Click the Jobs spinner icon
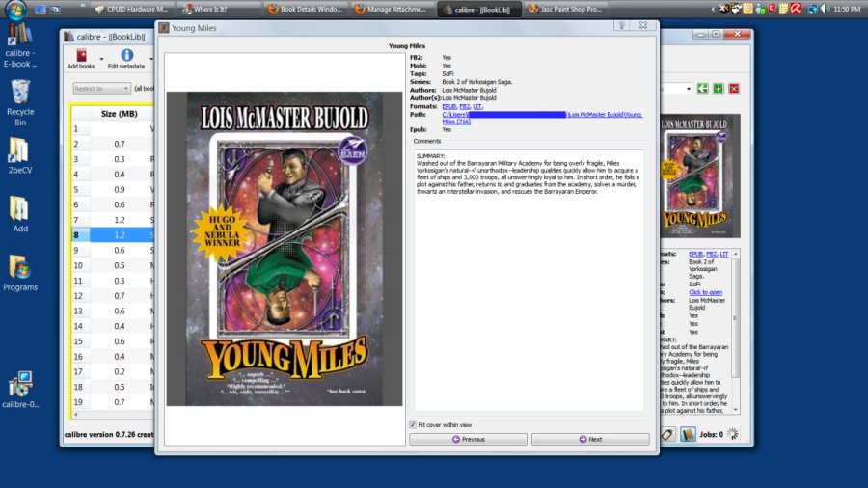The image size is (868, 488). click(733, 434)
